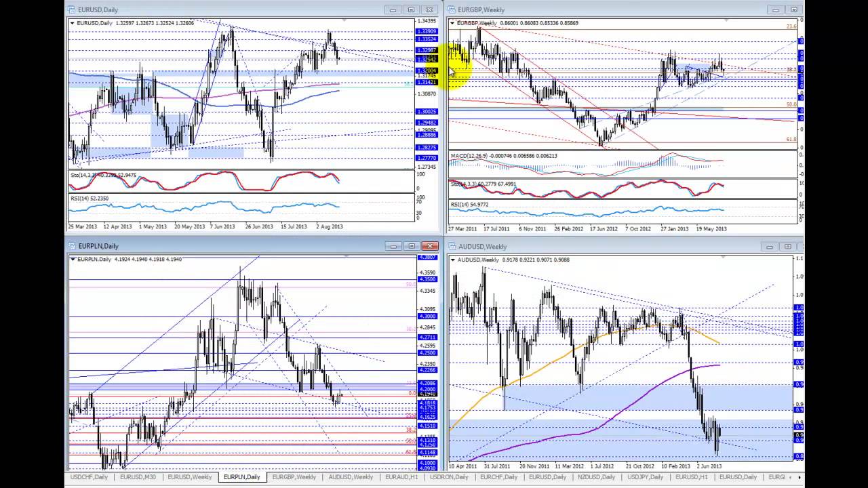The image size is (868, 488).
Task: Switch to the USDCHF,Daily chart tab
Action: [x=89, y=477]
